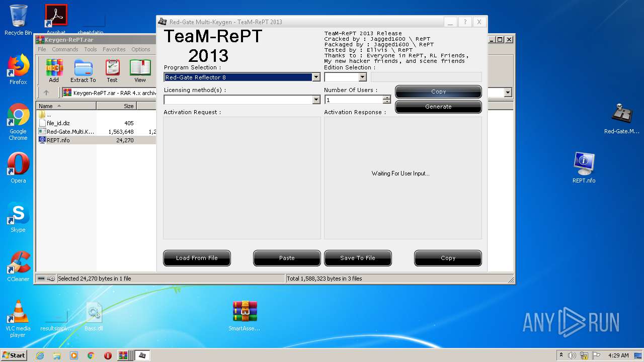Open the Favorites menu in WinRAR
Image resolution: width=644 pixels, height=362 pixels.
pos(114,49)
